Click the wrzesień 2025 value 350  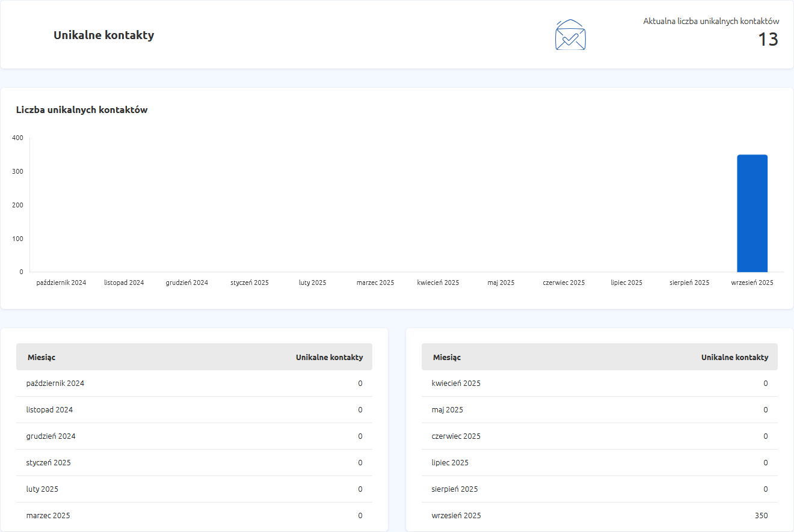click(761, 516)
